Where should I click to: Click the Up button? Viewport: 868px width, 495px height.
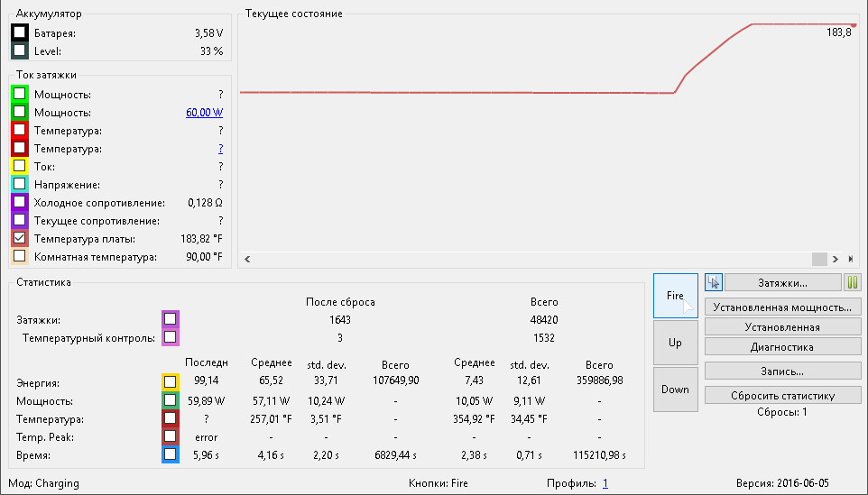point(675,343)
